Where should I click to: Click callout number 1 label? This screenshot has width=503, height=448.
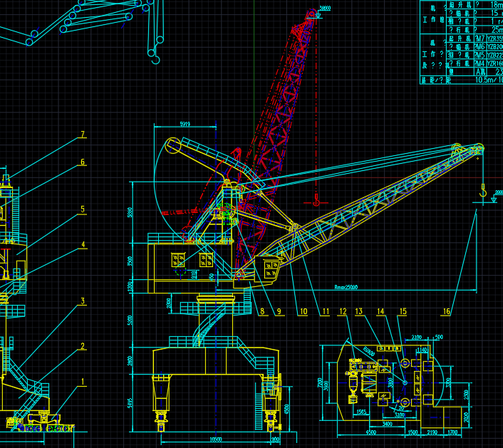click(x=83, y=382)
